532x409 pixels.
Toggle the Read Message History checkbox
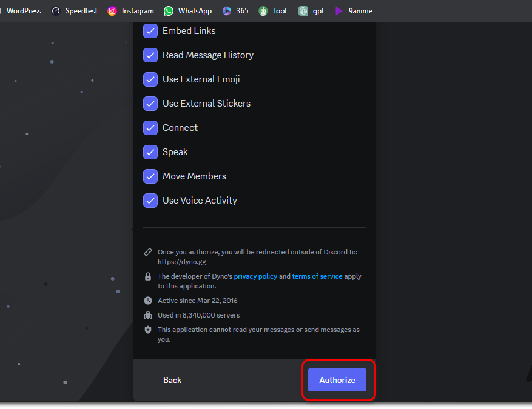coord(150,55)
